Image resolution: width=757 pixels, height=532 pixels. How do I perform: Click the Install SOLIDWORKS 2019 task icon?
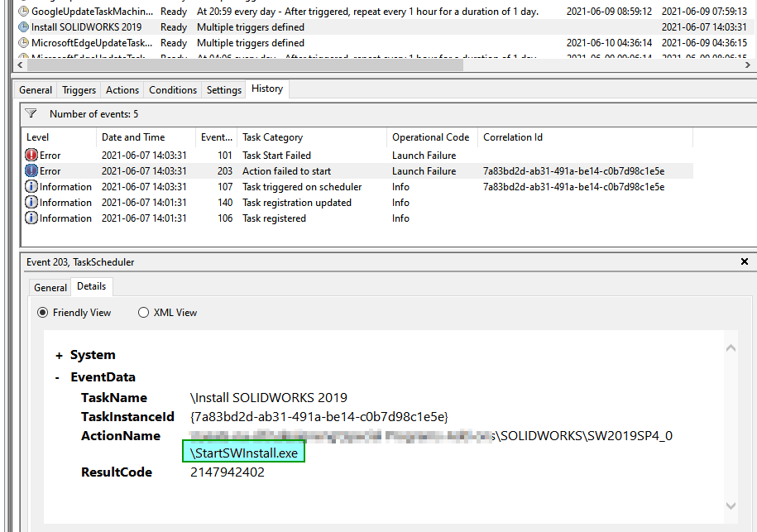[x=23, y=27]
